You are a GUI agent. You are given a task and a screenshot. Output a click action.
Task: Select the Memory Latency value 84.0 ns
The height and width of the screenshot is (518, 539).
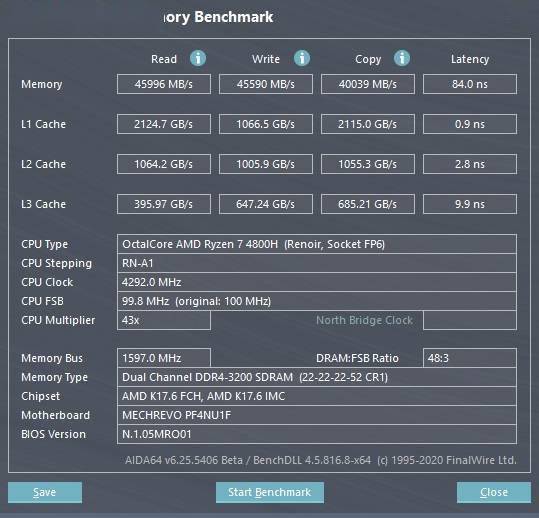[x=470, y=84]
